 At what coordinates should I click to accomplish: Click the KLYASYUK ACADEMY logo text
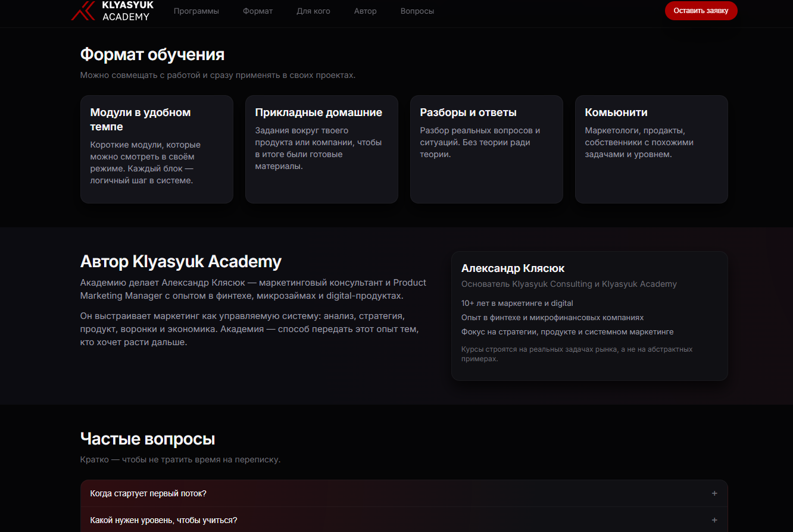127,11
